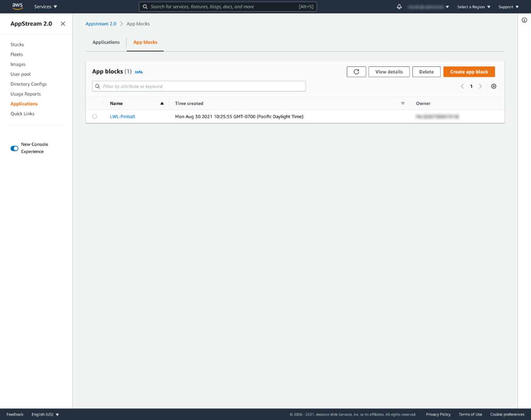Open the notifications bell

pyautogui.click(x=399, y=7)
